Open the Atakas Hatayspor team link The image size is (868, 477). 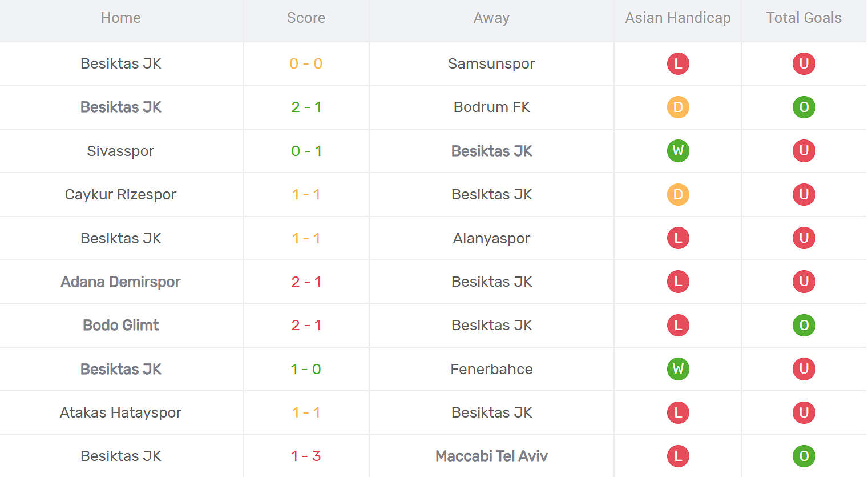coord(120,412)
